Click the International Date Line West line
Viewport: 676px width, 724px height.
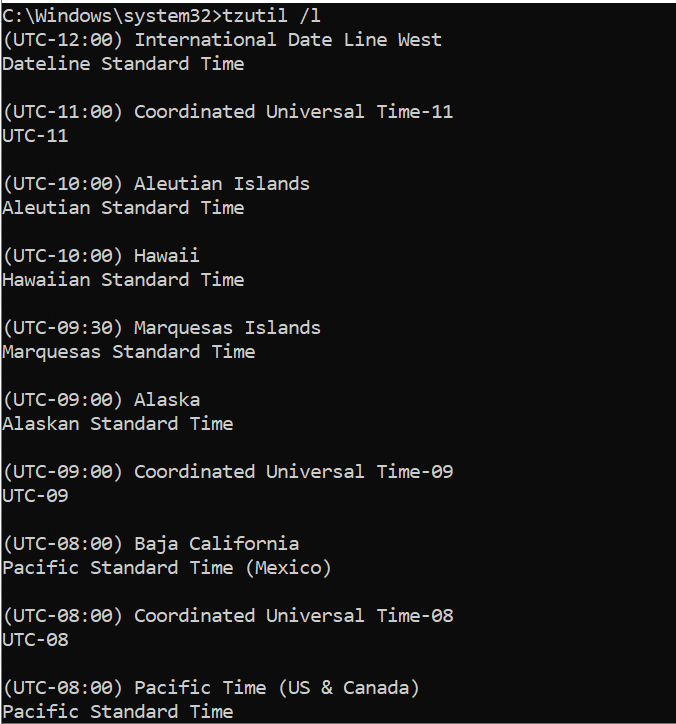222,40
